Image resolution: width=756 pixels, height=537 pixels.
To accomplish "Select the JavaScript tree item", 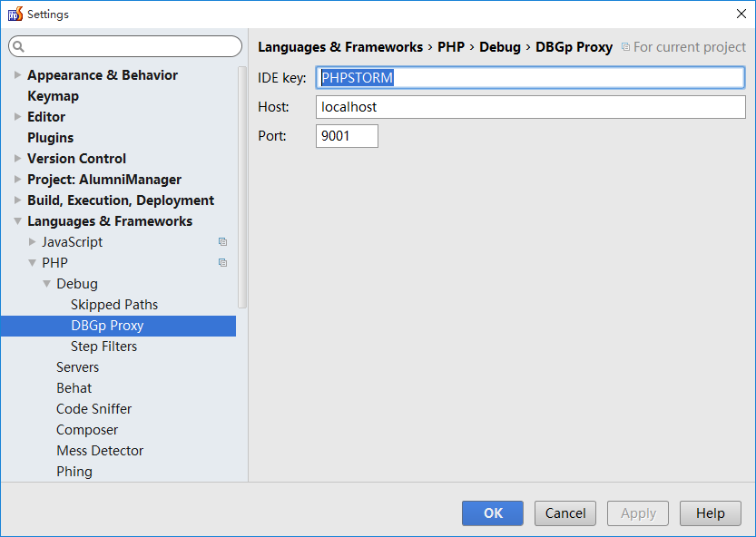I will 73,242.
